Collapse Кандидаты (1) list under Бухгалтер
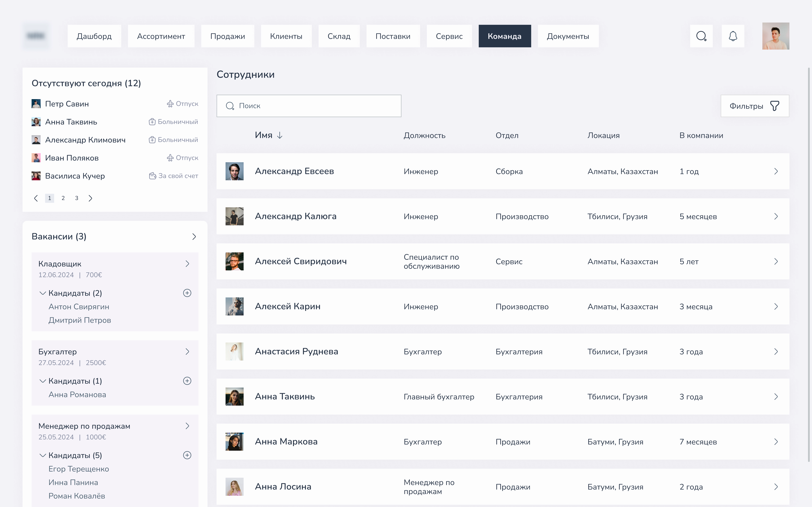The width and height of the screenshot is (812, 507). 43,381
